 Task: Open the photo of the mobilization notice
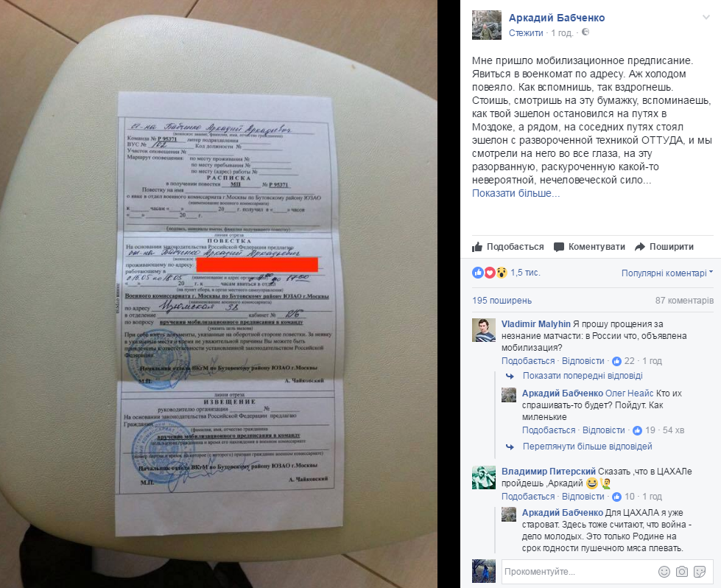pos(219,294)
